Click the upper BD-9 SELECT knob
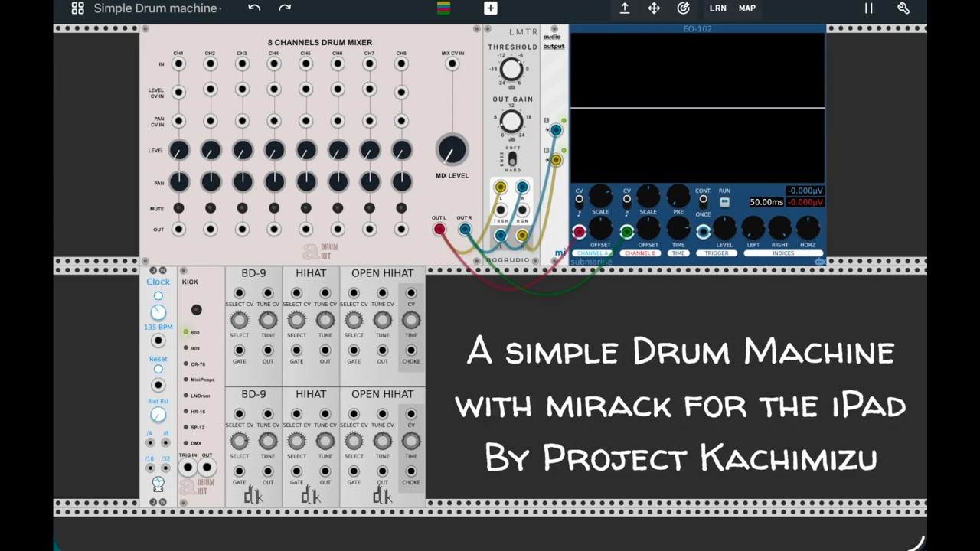 (x=239, y=321)
